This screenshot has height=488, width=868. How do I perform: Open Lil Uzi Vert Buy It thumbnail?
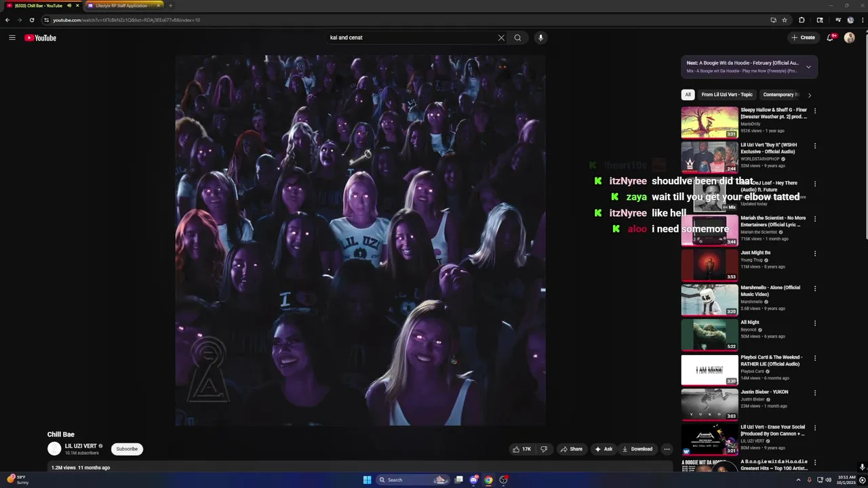(x=709, y=157)
